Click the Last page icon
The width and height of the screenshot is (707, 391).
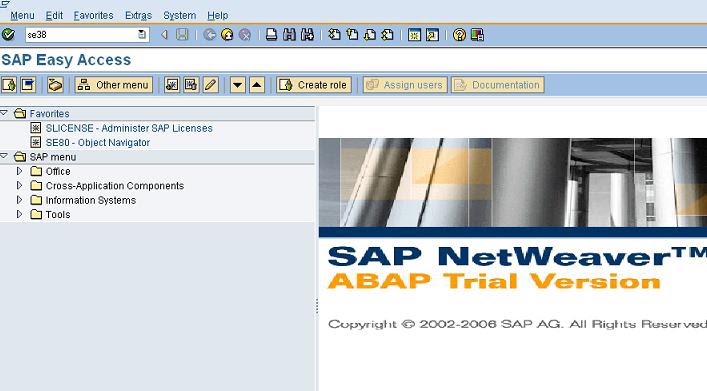click(x=388, y=35)
